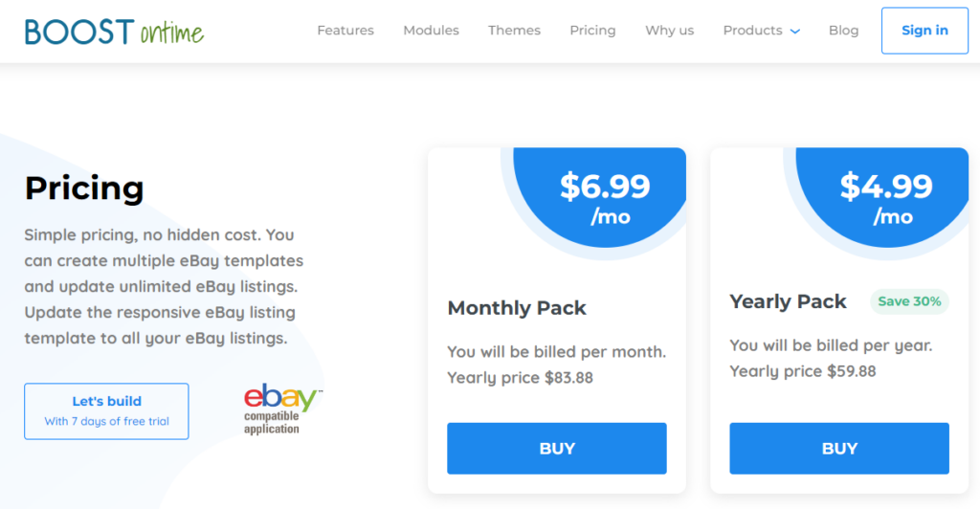This screenshot has height=509, width=980.
Task: Select Pricing in the navigation bar
Action: point(592,31)
